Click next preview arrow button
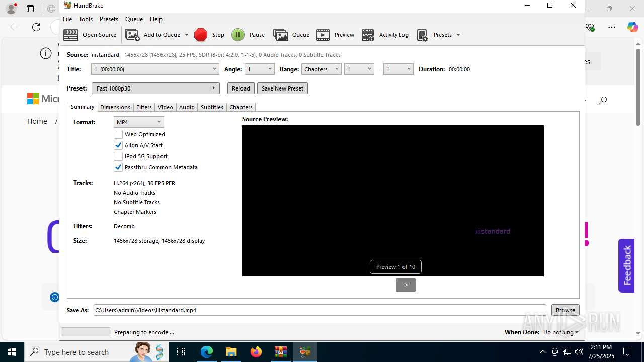The height and width of the screenshot is (362, 644). click(x=406, y=285)
